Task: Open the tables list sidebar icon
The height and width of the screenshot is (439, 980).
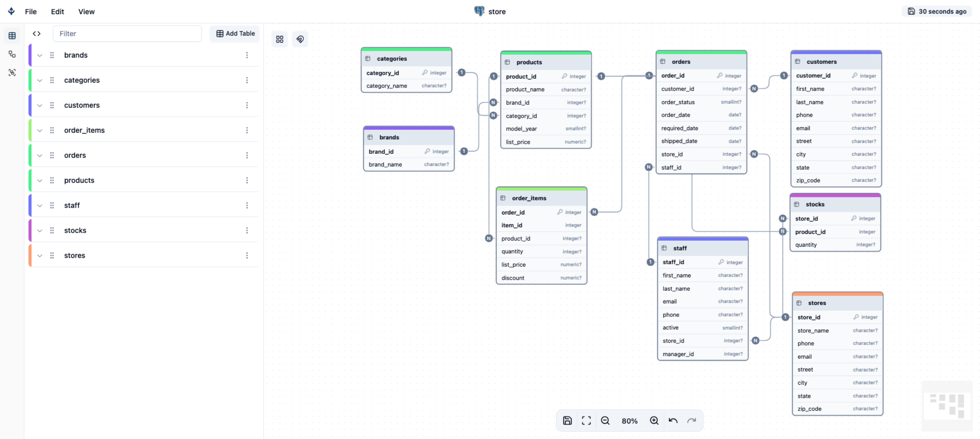Action: click(x=12, y=36)
